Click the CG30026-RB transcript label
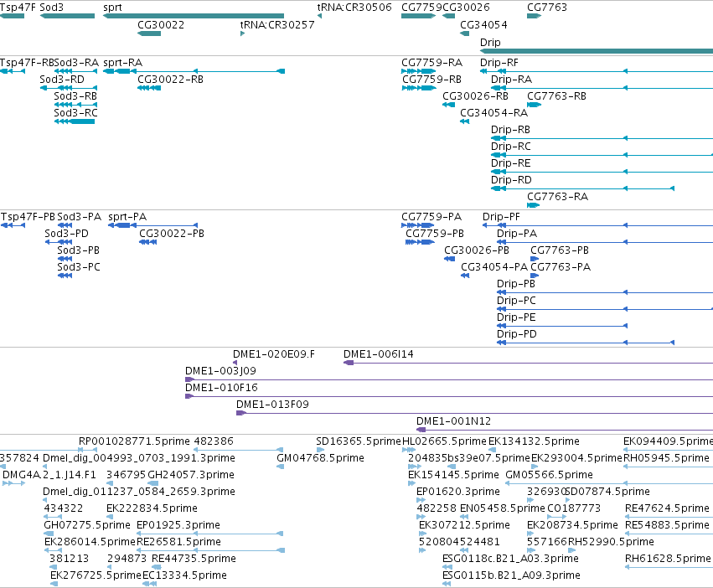Image resolution: width=713 pixels, height=588 pixels. click(475, 96)
